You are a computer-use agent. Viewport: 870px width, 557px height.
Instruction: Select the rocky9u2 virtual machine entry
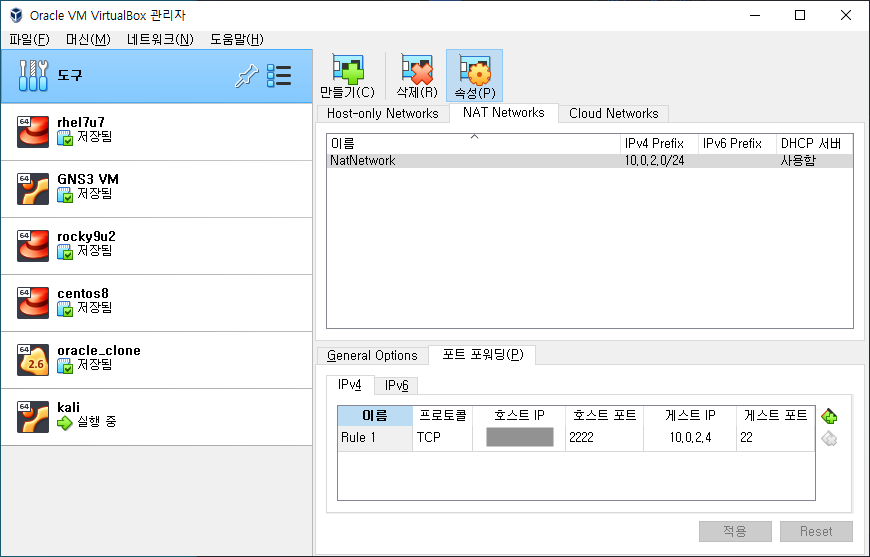pos(156,246)
